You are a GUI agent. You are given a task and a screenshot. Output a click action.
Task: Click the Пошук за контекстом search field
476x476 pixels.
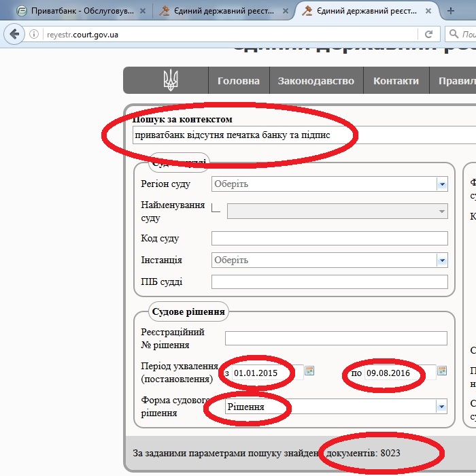[x=304, y=135]
